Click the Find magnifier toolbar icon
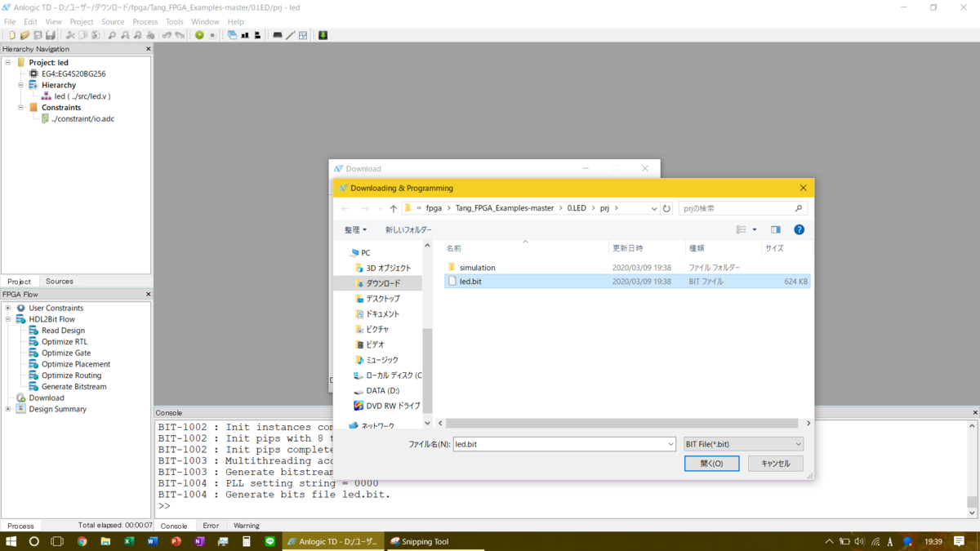 [112, 35]
